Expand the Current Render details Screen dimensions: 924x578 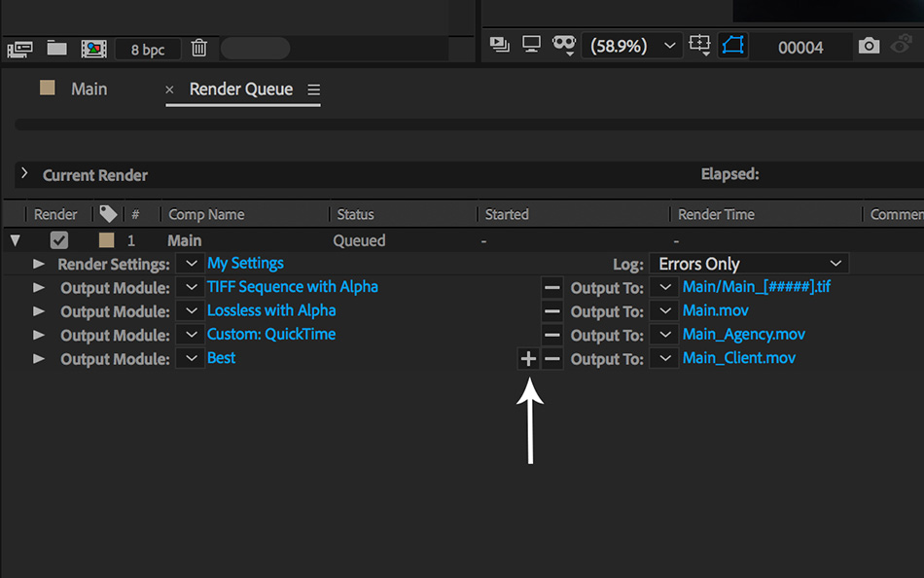[x=24, y=174]
